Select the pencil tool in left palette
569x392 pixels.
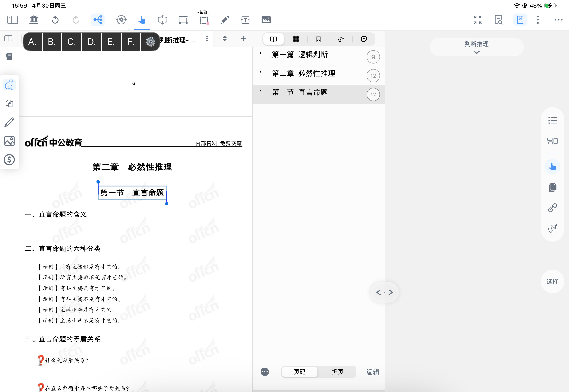[x=9, y=122]
